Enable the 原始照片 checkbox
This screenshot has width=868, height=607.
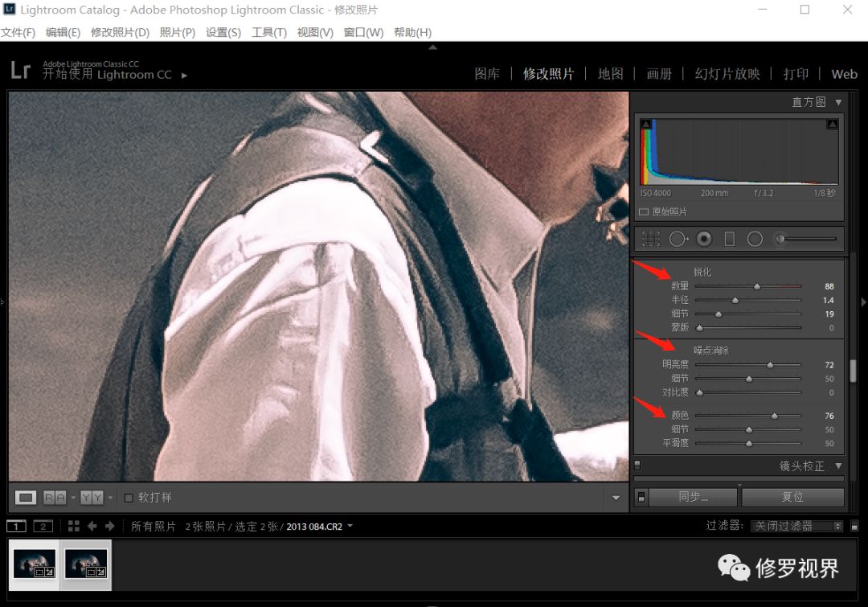(x=644, y=211)
